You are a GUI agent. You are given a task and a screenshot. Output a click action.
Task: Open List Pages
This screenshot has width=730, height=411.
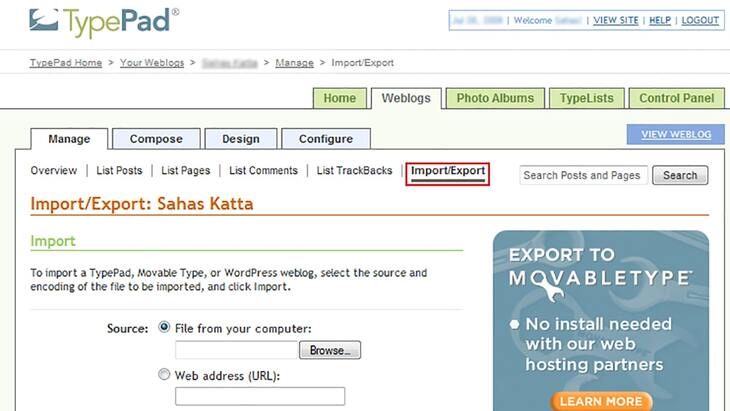pyautogui.click(x=186, y=171)
